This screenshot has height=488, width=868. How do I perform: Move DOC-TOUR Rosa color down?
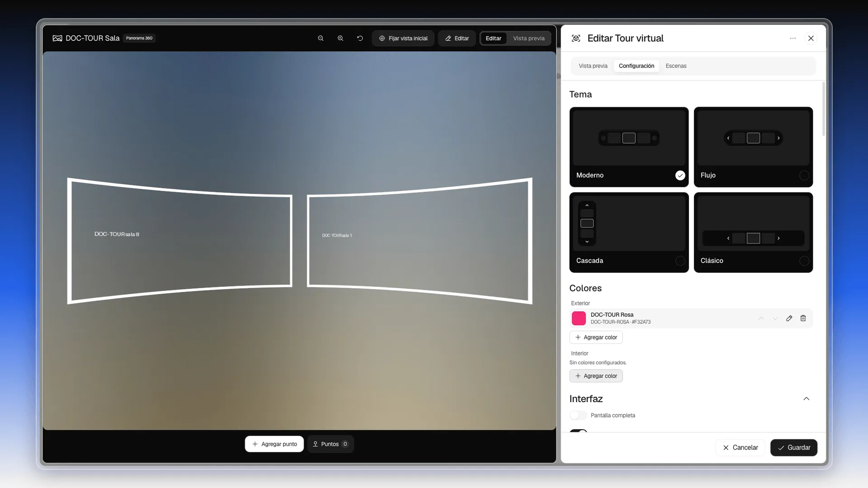775,319
